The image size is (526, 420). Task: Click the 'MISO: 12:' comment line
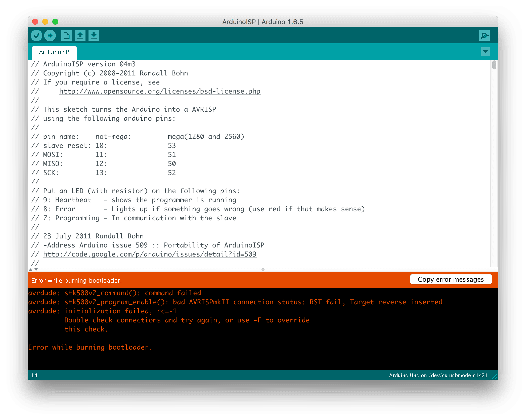coord(104,164)
